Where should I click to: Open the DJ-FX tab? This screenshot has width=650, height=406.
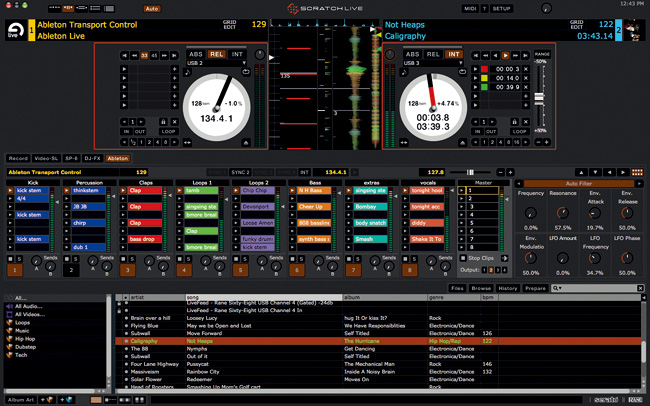[92, 158]
